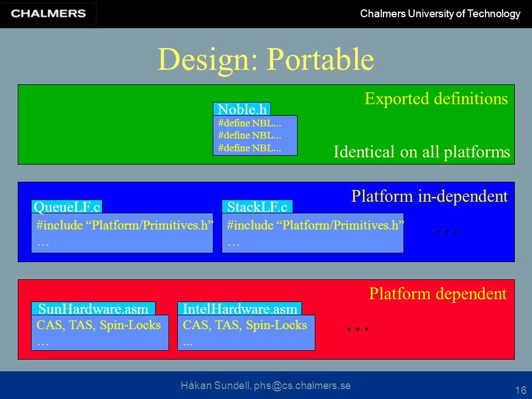The image size is (532, 399).
Task: Select the IntelHardware.asm file tab
Action: click(x=239, y=309)
